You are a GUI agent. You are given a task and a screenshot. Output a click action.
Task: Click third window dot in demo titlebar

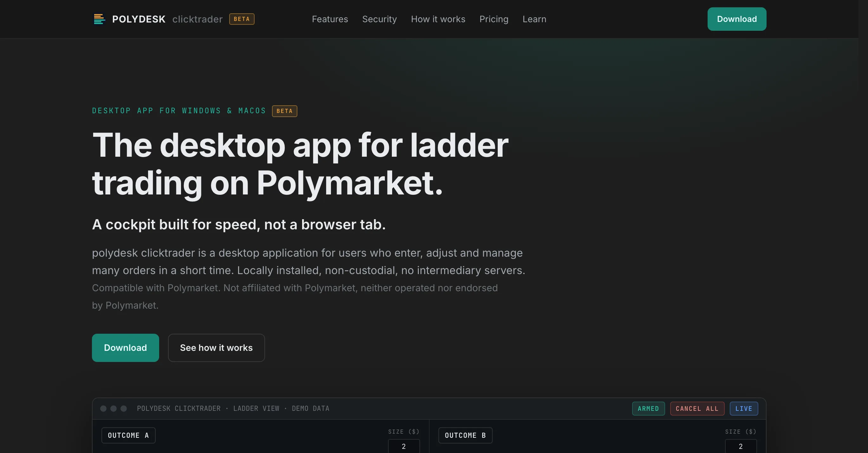(124, 409)
